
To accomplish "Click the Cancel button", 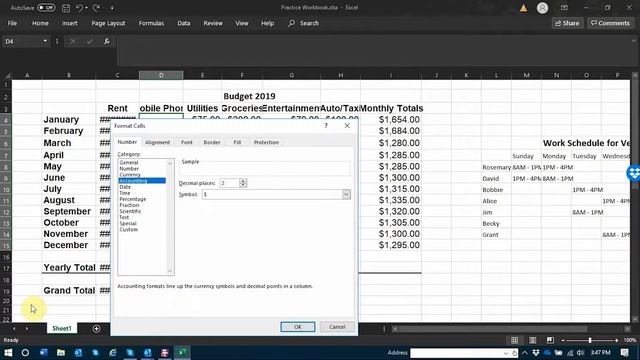I will [337, 327].
